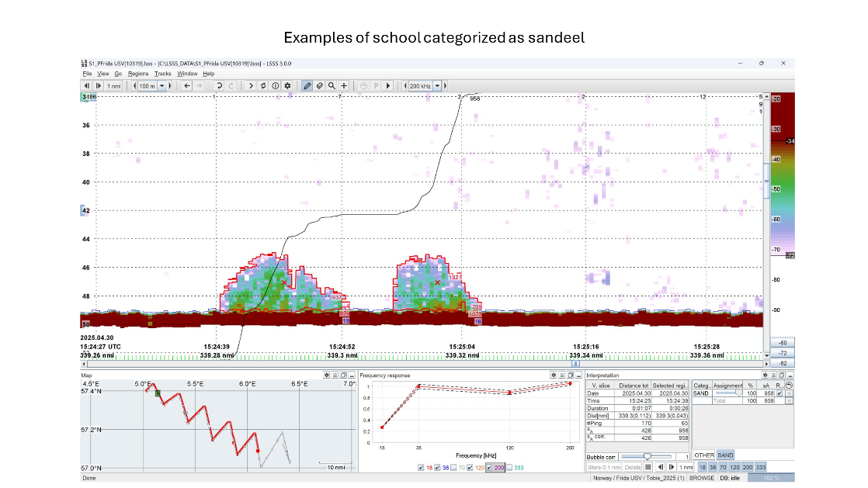This screenshot has height=488, width=868.
Task: Click the back arrow navigation icon
Action: click(x=187, y=85)
